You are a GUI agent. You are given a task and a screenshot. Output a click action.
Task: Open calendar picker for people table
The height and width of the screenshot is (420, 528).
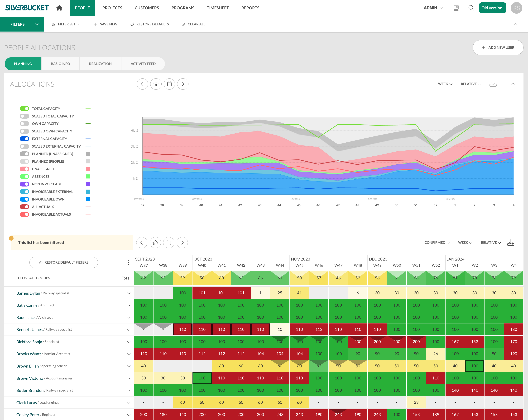point(169,242)
